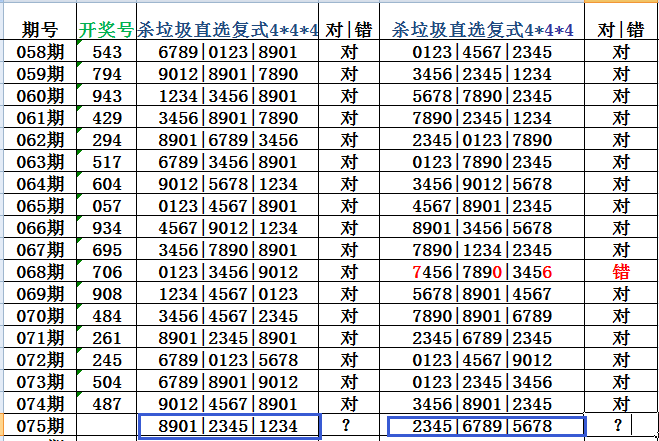Image resolution: width=659 pixels, height=441 pixels.
Task: Click the empty 开奖号 cell for 075期
Action: coord(106,425)
